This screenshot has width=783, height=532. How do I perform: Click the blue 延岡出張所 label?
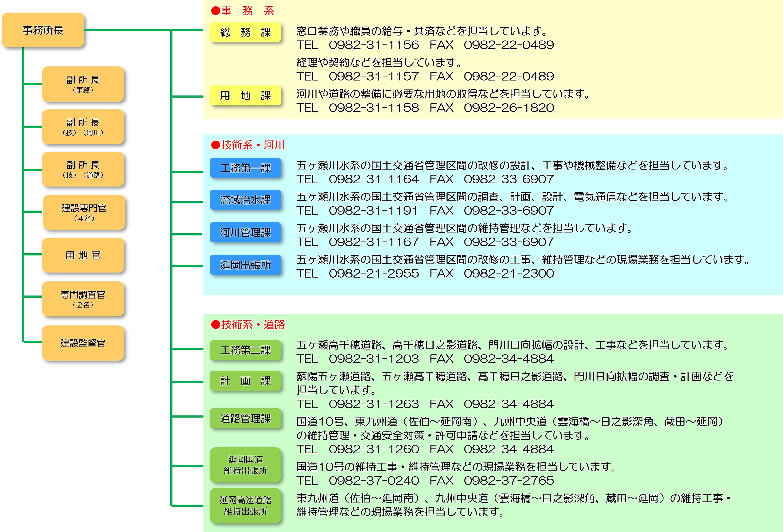tap(245, 265)
